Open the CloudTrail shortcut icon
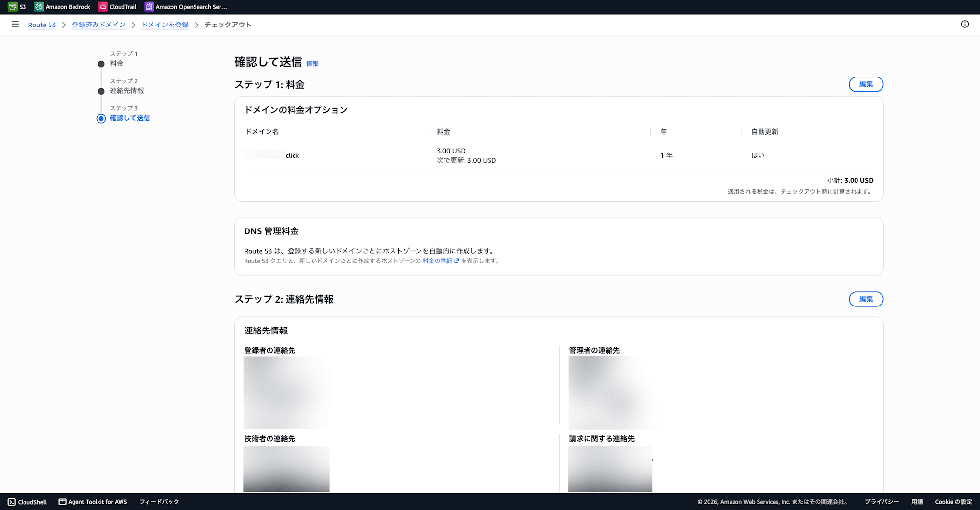The width and height of the screenshot is (980, 510). pos(102,7)
